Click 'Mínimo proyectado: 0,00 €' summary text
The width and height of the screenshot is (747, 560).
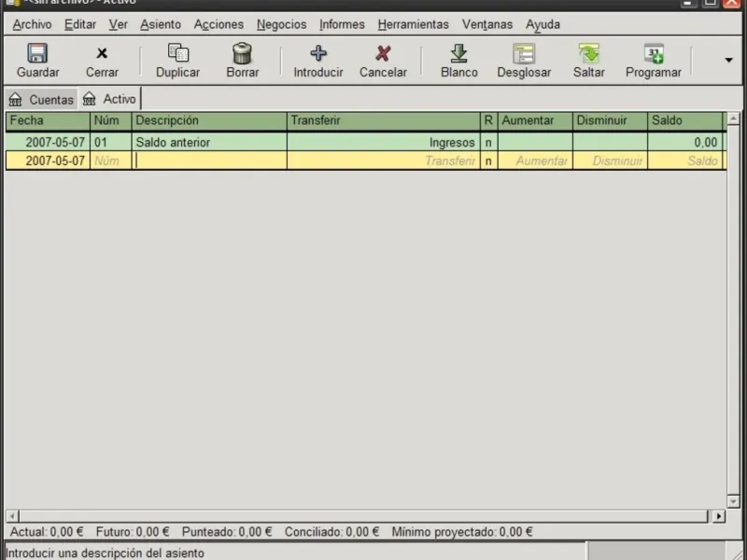pos(462,532)
